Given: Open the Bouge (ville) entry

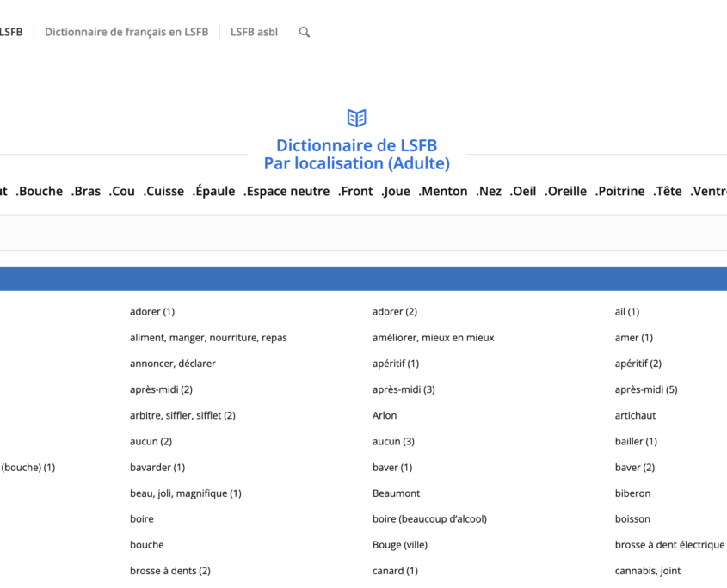Looking at the screenshot, I should [400, 545].
